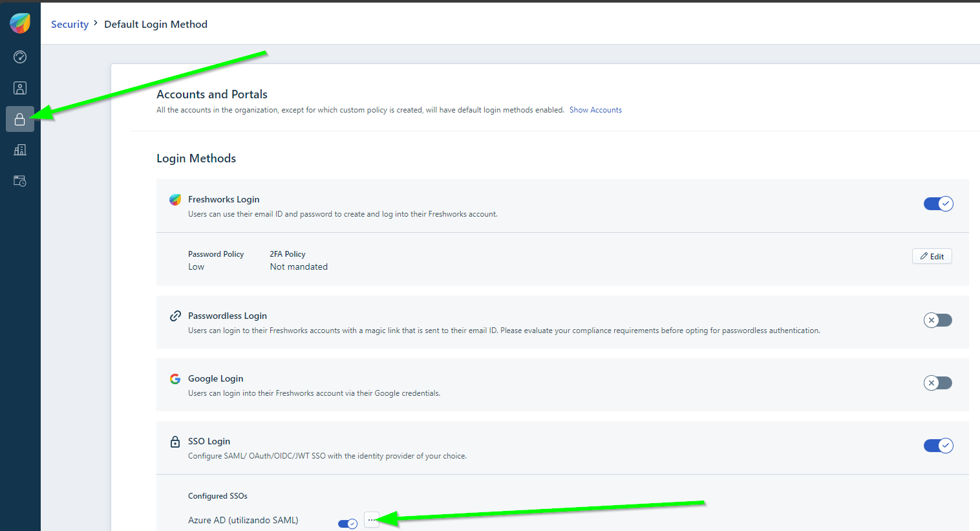Click the Security breadcrumb link
This screenshot has height=531, width=980.
(70, 25)
